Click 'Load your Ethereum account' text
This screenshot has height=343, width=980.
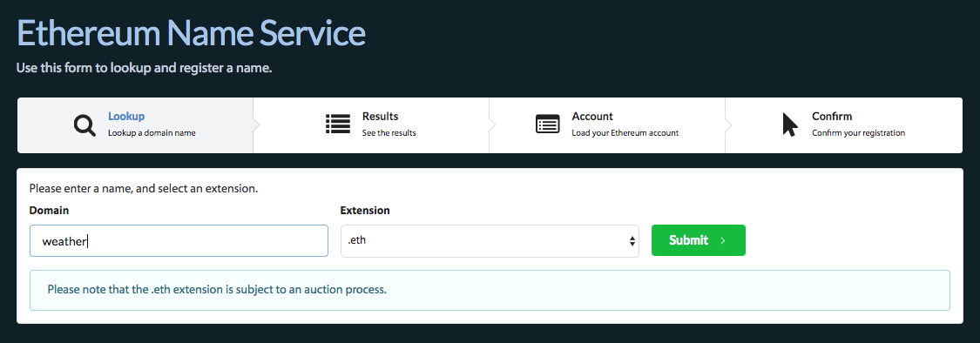pos(625,132)
